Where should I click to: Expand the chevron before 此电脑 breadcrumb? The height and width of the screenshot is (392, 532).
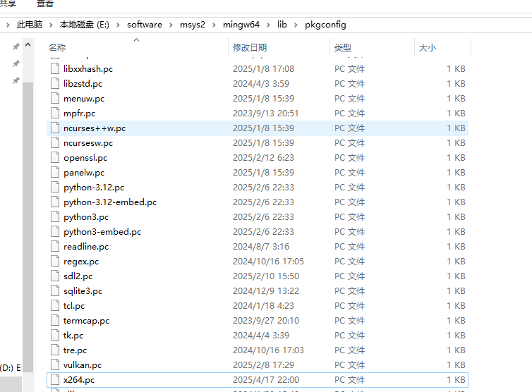(8, 25)
